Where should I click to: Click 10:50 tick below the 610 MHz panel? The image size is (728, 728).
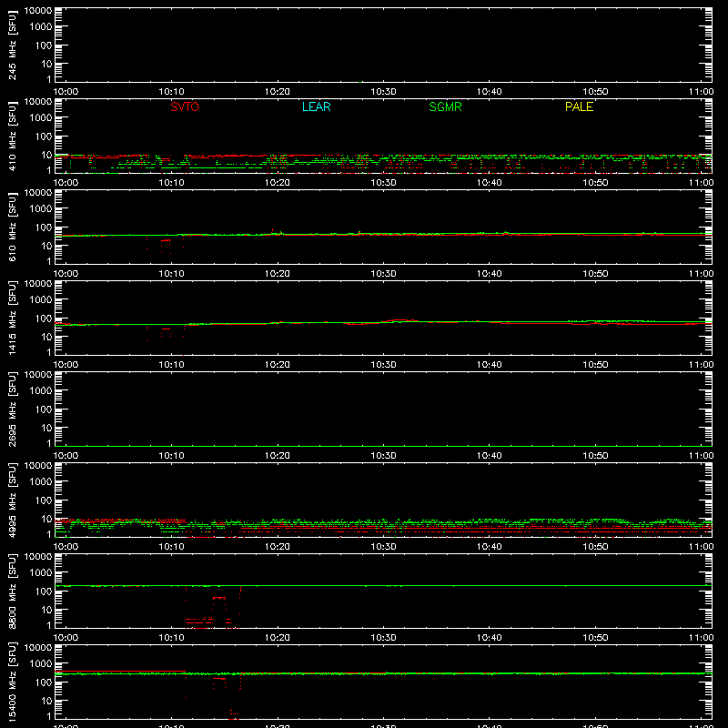tap(595, 274)
